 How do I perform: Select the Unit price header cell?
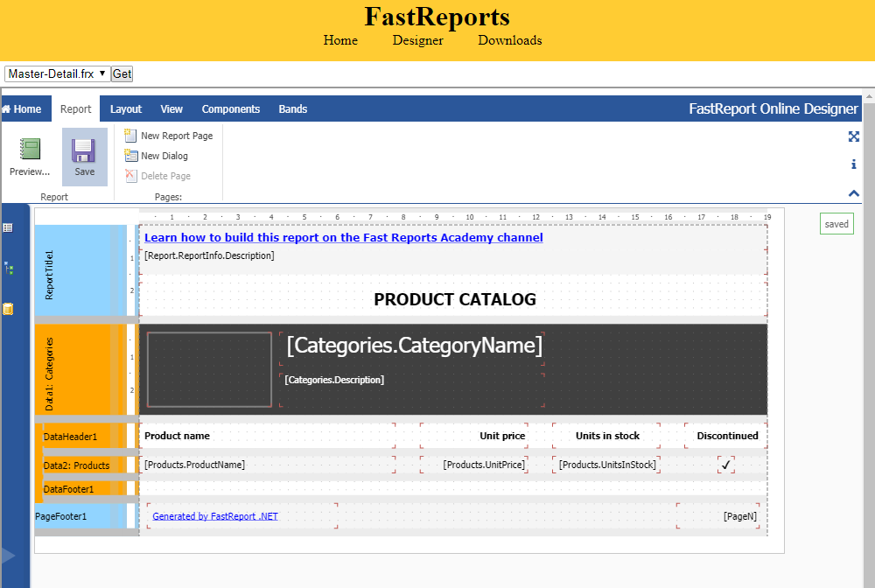[473, 436]
